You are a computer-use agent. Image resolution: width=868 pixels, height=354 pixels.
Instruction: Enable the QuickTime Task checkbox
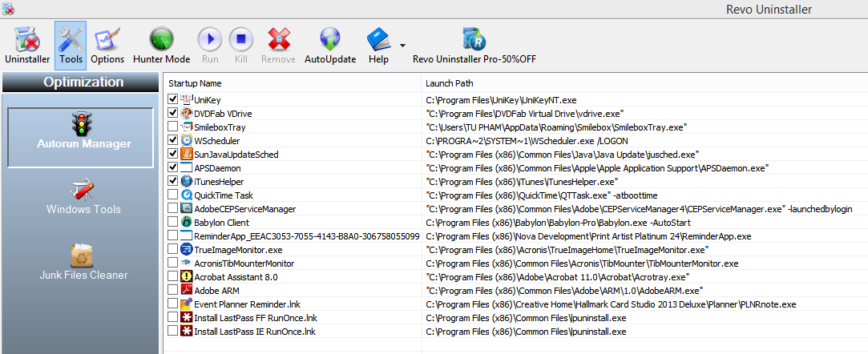[x=172, y=195]
